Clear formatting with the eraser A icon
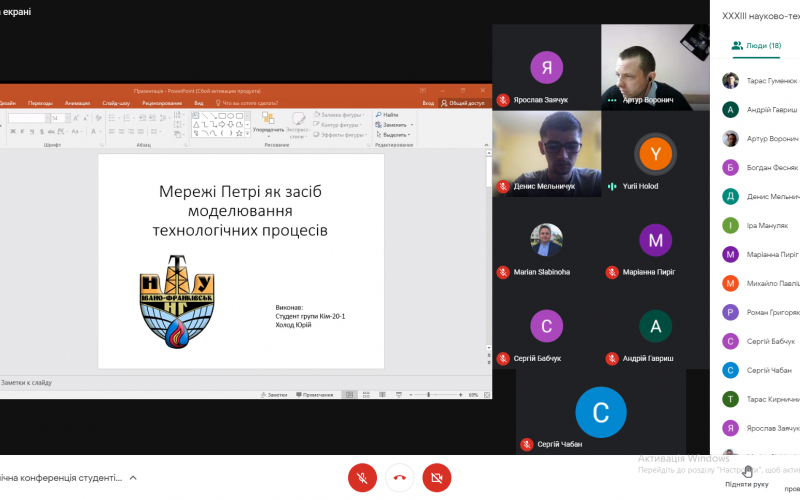 (98, 118)
